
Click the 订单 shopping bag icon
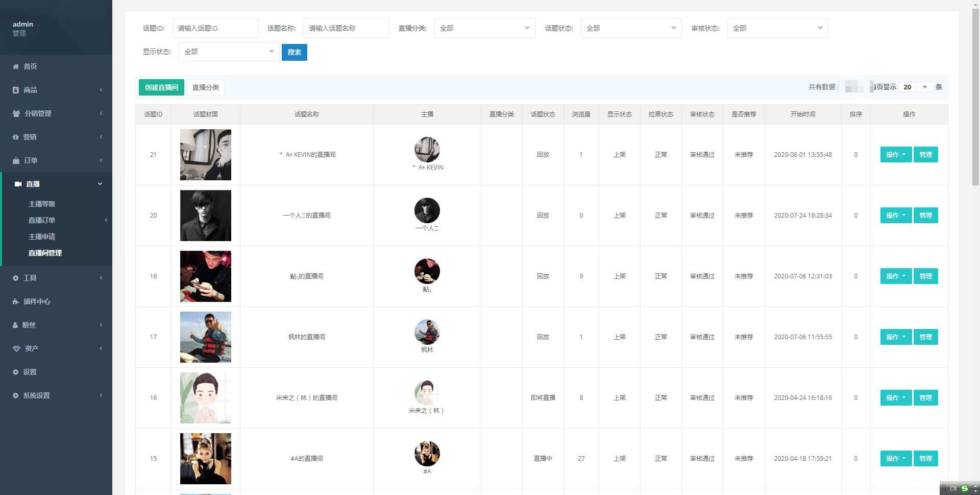(16, 160)
